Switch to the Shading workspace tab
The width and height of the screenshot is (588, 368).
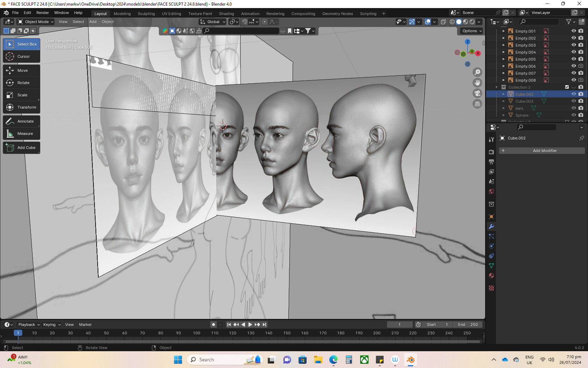click(226, 14)
